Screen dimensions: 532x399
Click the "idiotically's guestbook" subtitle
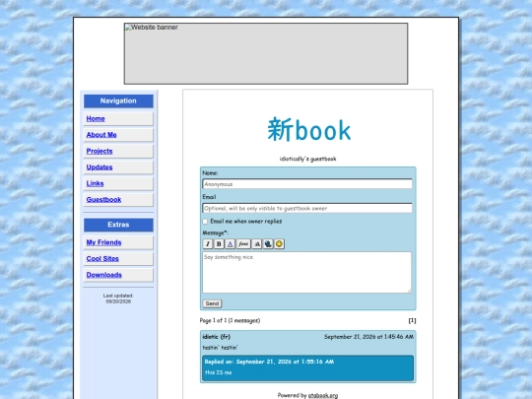tap(308, 159)
